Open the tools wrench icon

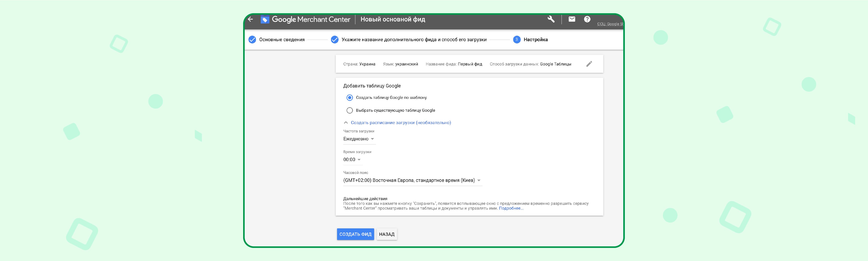[x=551, y=19]
